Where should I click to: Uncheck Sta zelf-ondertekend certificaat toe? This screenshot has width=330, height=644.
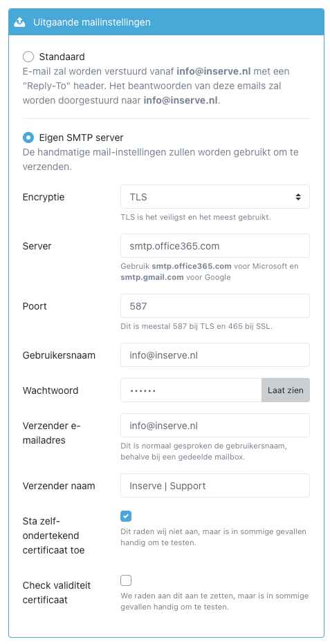pos(126,516)
